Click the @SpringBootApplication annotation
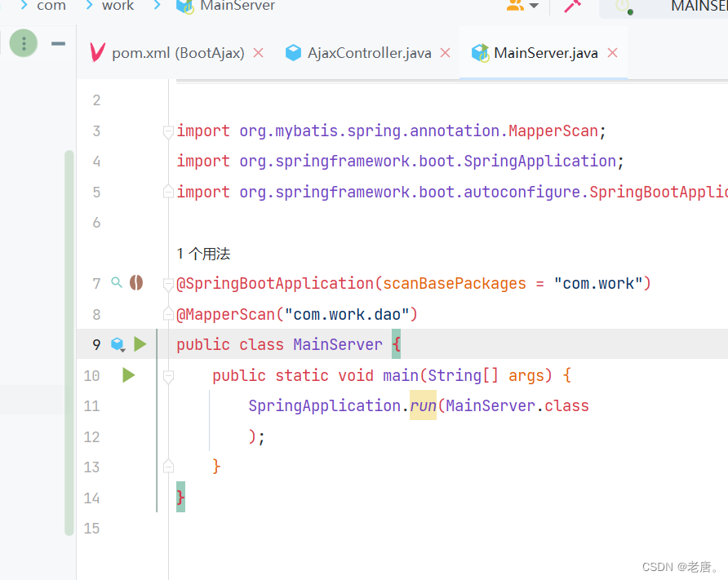 [x=275, y=283]
